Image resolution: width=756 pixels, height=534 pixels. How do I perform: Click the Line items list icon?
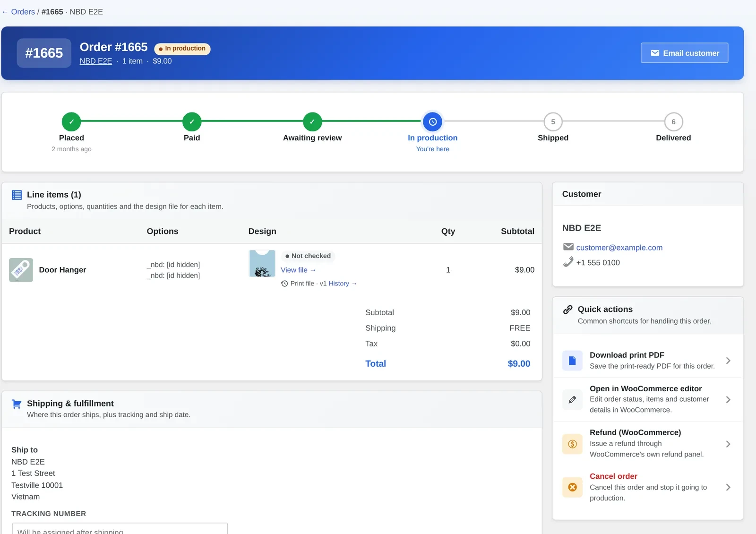17,195
